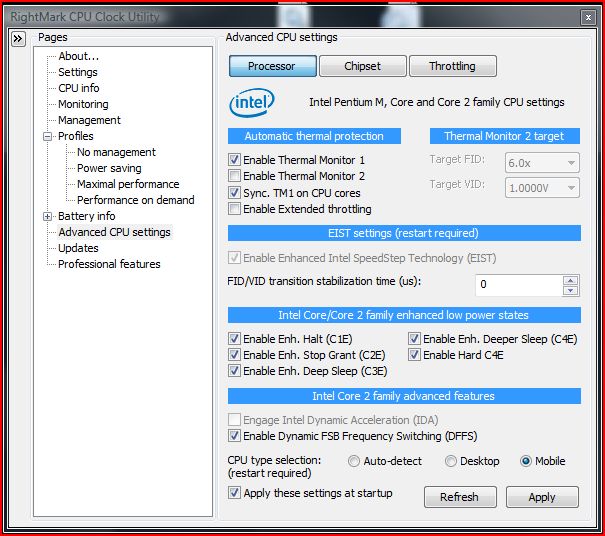Close the RightMark CPU Clock Utility window
The image size is (605, 536).
point(588,17)
